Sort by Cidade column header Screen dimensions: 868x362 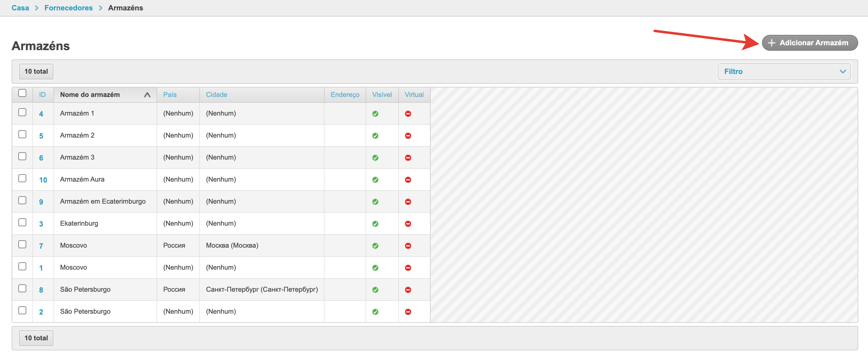(x=216, y=95)
